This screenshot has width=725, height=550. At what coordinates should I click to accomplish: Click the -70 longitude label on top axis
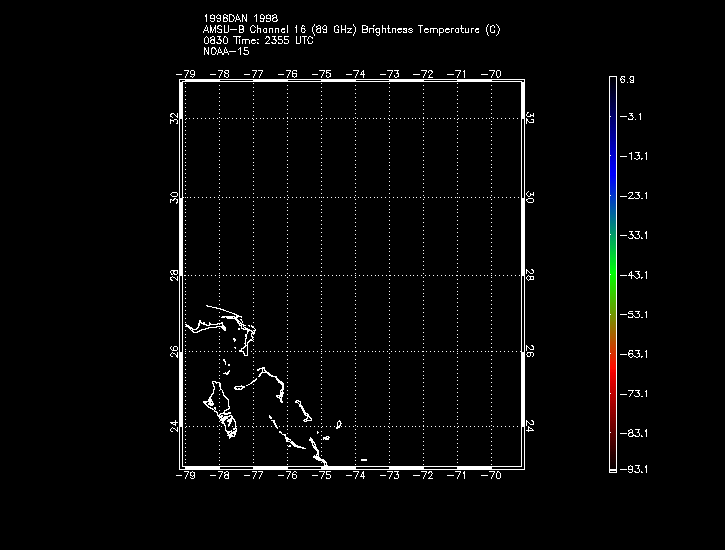(x=491, y=74)
